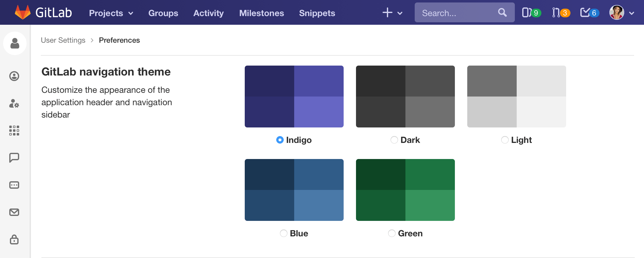Open the user avatar dropdown menu
This screenshot has width=644, height=258.
[x=622, y=13]
